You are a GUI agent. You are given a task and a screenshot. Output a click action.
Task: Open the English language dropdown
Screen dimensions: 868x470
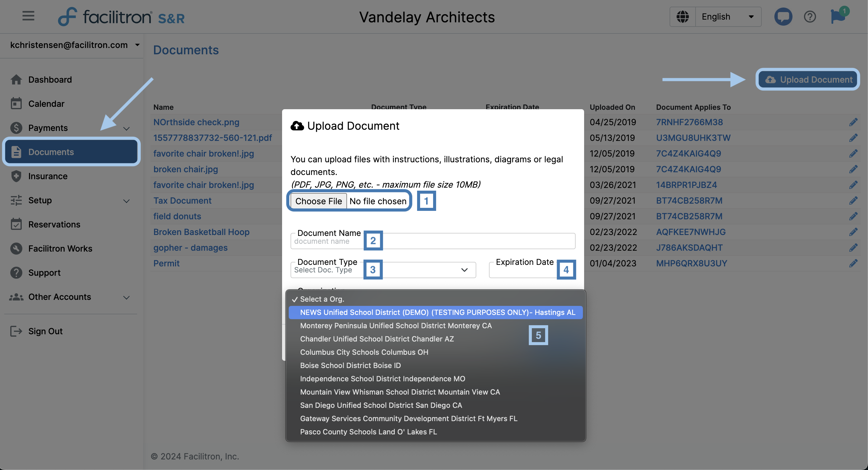728,17
